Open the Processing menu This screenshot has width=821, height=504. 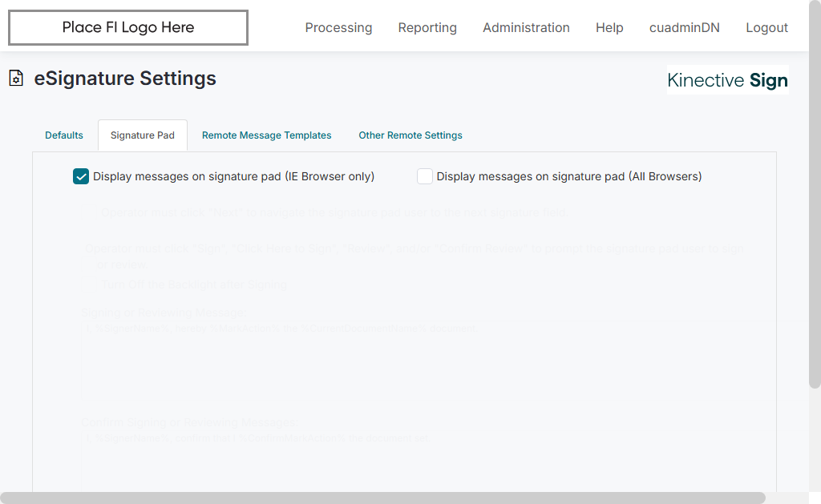coord(338,28)
